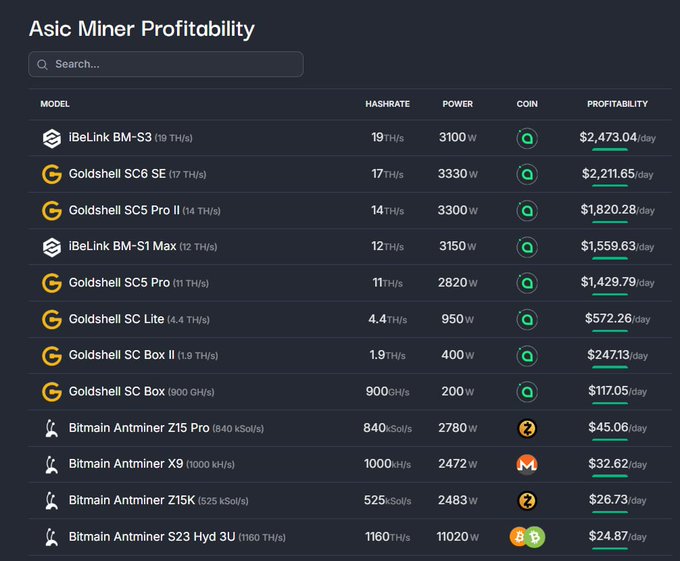This screenshot has height=561, width=680.
Task: Click Goldshell logo in SC6 SE row
Action: [52, 174]
